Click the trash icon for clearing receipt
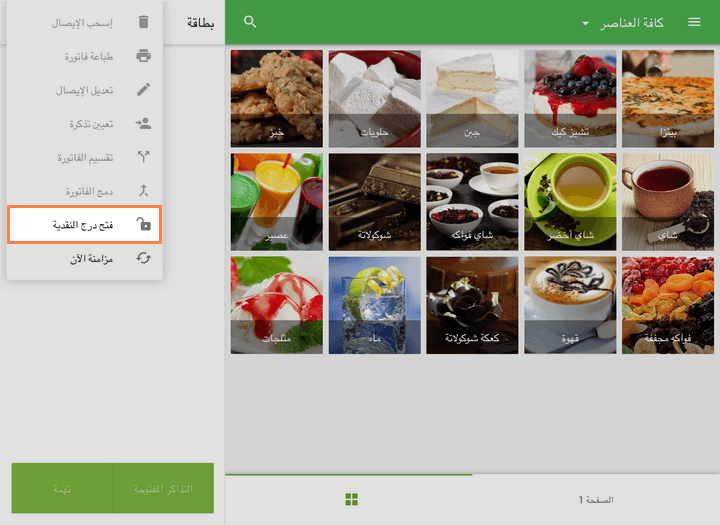The height and width of the screenshot is (525, 720). pyautogui.click(x=144, y=22)
